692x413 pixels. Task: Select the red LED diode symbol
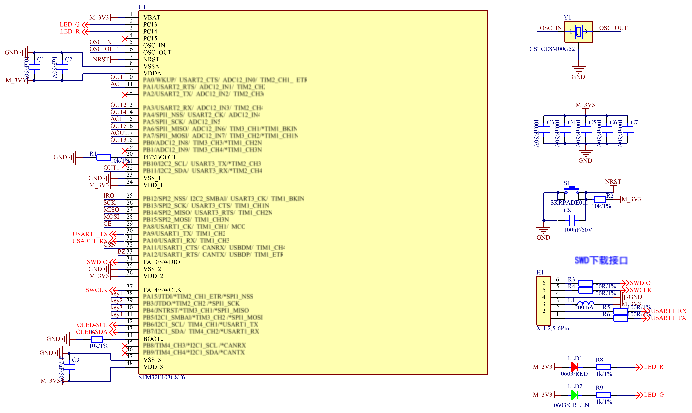click(x=574, y=367)
